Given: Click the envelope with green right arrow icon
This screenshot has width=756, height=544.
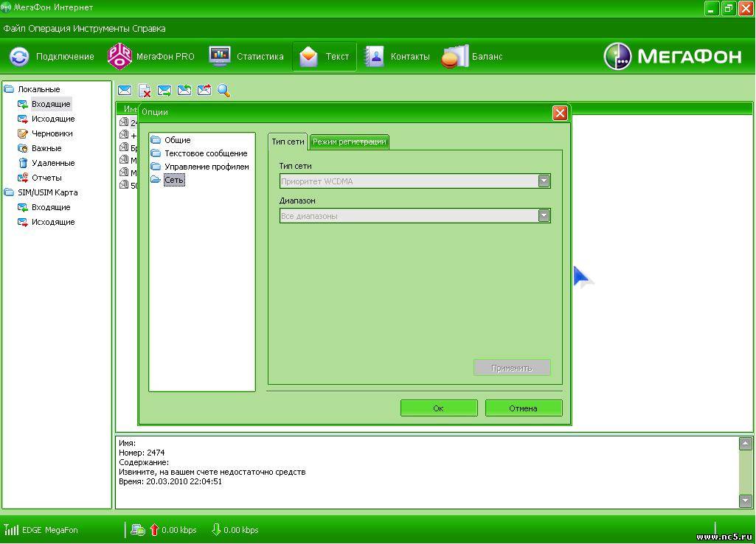Looking at the screenshot, I should tap(164, 90).
